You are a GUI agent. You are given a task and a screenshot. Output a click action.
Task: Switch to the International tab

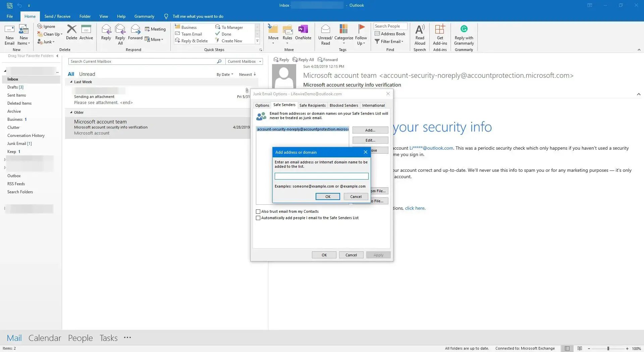(373, 105)
